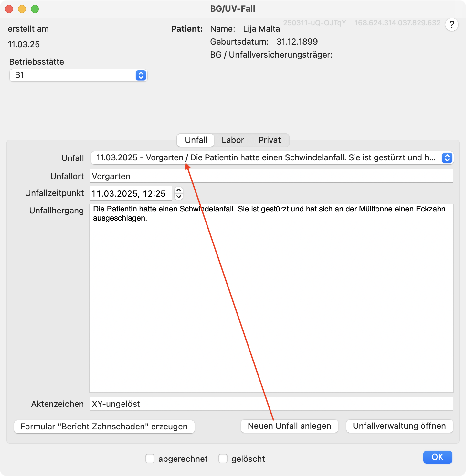Generate the Bericht Zahnschaden form
466x476 pixels.
[x=104, y=427]
